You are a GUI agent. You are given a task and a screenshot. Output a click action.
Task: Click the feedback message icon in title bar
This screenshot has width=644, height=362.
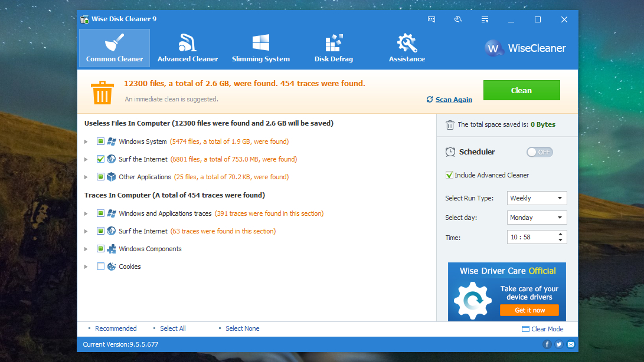431,19
